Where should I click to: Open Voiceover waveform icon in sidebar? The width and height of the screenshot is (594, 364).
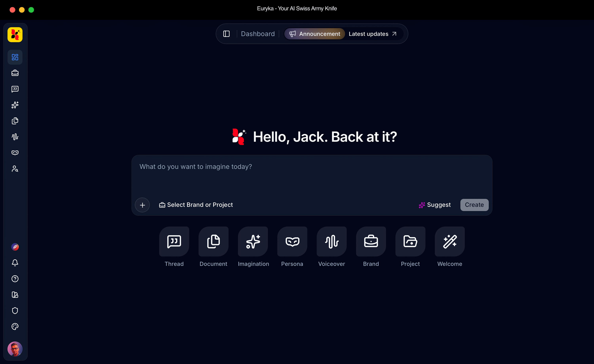pyautogui.click(x=15, y=137)
